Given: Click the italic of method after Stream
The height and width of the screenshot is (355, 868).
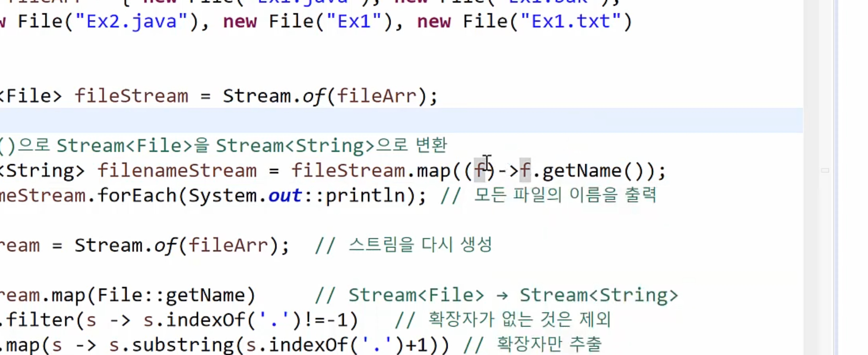Looking at the screenshot, I should coord(314,96).
